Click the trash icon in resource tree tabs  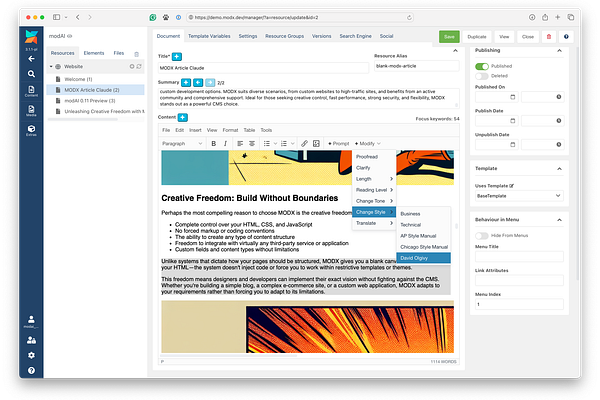point(136,54)
